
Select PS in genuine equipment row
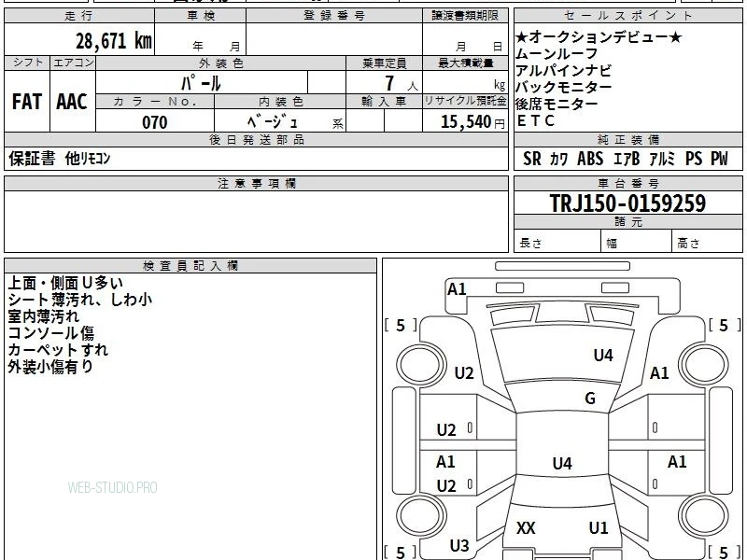[x=694, y=159]
